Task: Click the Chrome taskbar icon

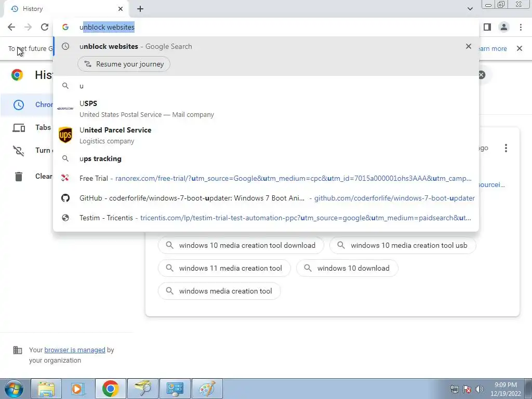Action: coord(110,389)
